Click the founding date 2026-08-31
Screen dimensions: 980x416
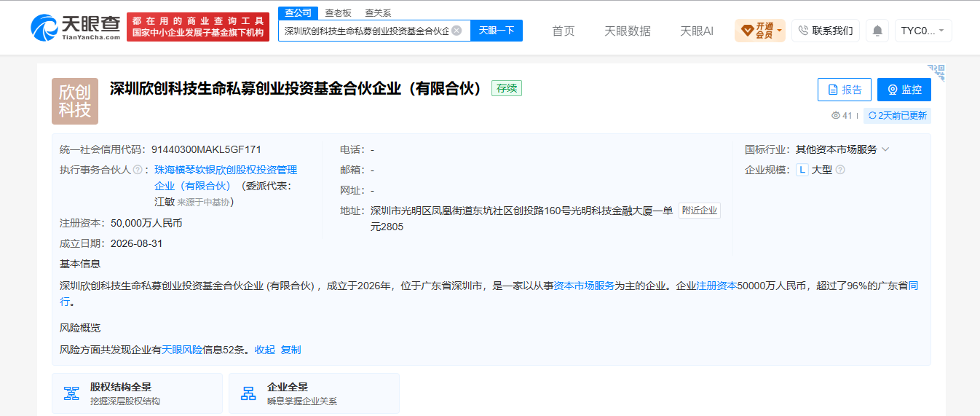click(x=136, y=243)
